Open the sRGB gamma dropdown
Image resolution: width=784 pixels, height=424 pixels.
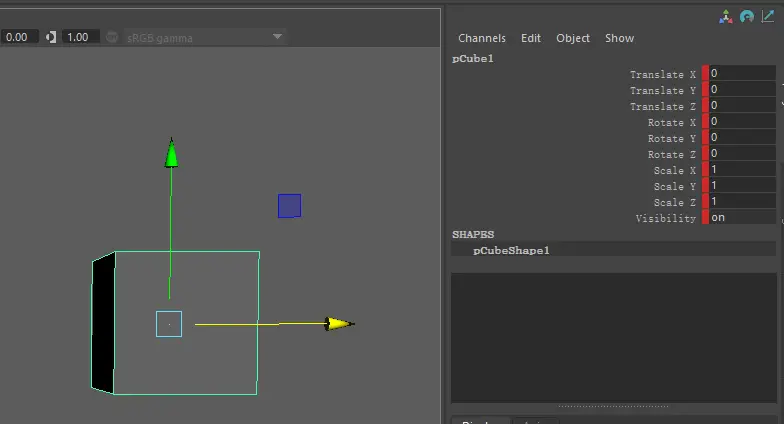click(277, 37)
